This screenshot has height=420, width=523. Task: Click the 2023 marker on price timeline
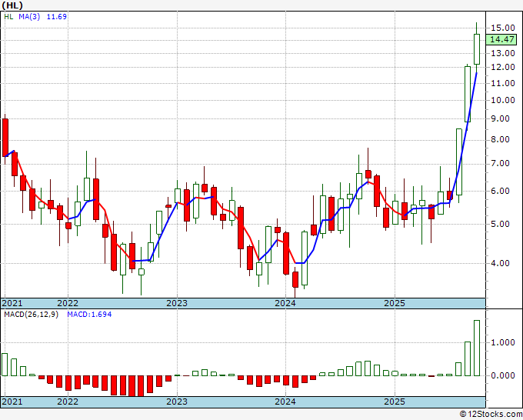point(177,303)
